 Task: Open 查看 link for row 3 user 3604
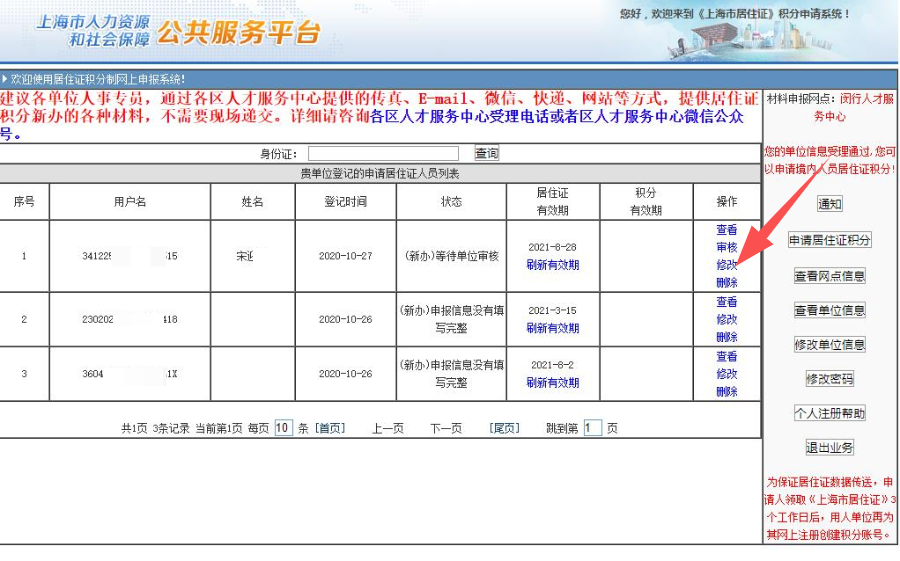point(727,356)
